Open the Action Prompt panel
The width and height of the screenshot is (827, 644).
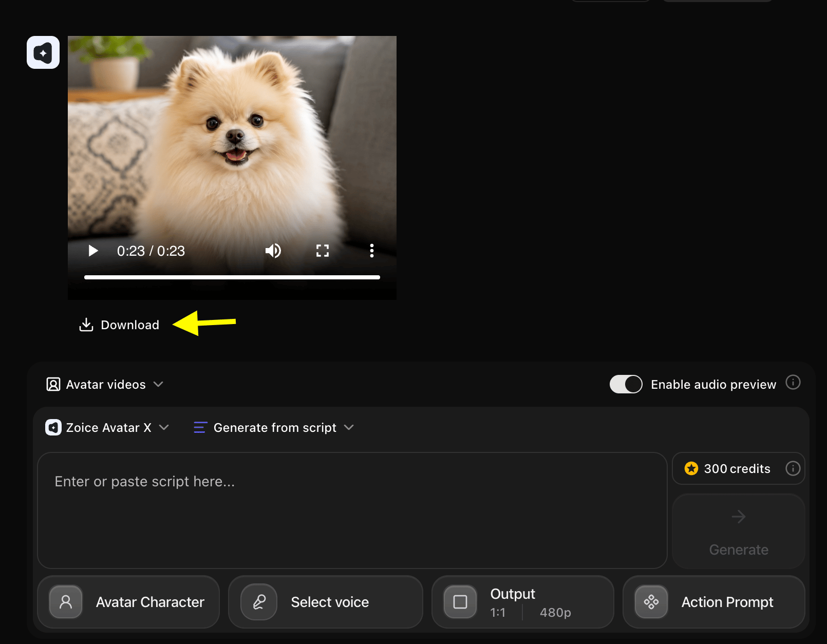(x=714, y=602)
